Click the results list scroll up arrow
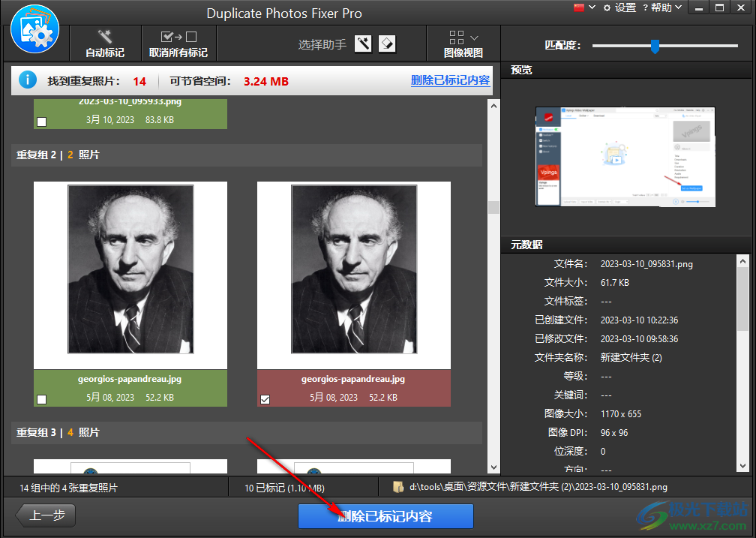 (493, 106)
